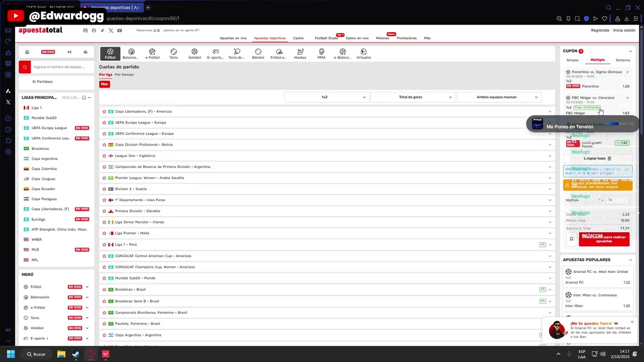Toggle the EN VIVO filter in left panel
Screen dimensions: 644x362
coord(48,52)
